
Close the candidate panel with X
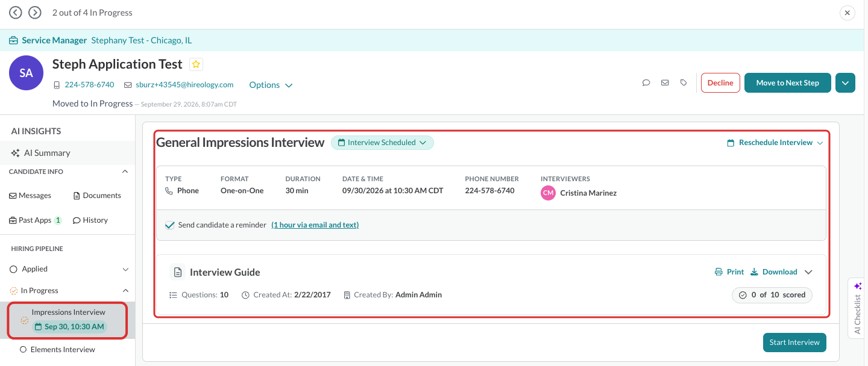coord(848,13)
